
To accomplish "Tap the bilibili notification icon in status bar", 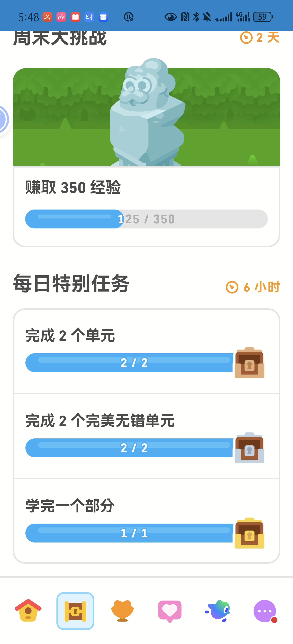I will [x=61, y=17].
